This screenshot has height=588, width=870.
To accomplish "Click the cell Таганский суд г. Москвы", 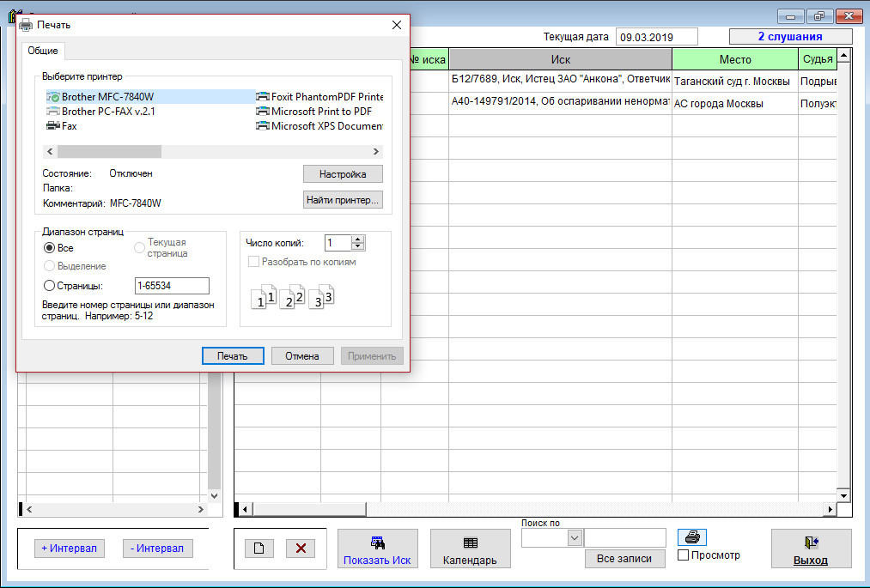I will 735,81.
